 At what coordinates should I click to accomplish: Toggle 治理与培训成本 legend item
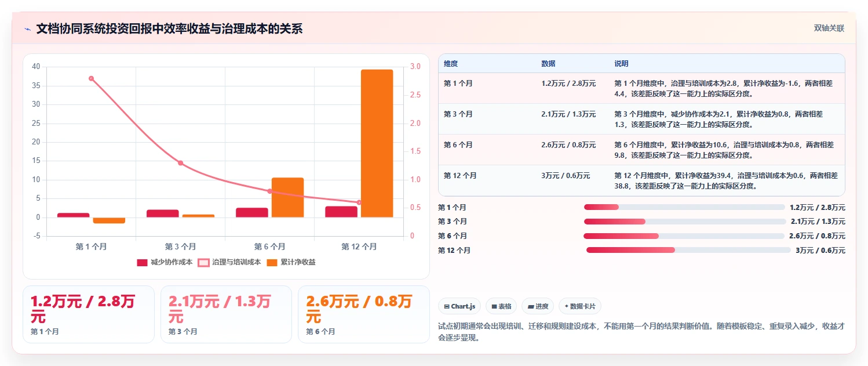tap(229, 262)
